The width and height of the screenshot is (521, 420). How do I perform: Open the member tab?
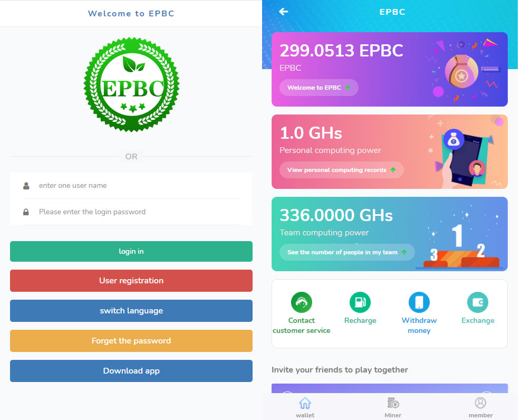coord(480,407)
